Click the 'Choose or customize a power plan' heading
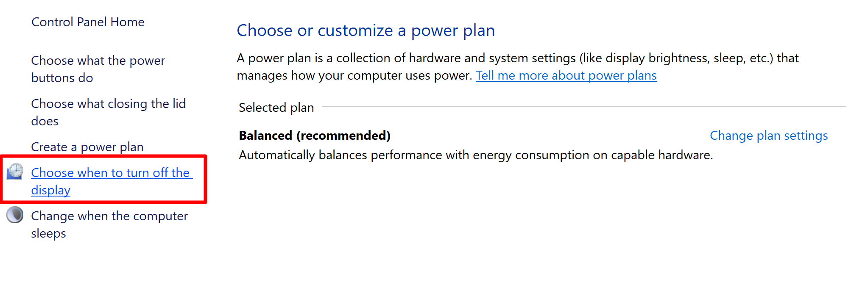868x288 pixels. (x=366, y=30)
